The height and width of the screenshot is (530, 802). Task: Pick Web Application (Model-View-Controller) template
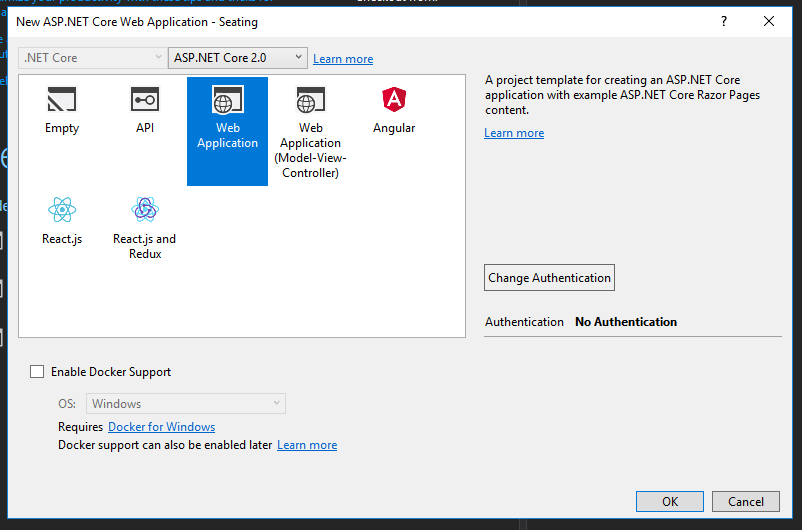(310, 100)
